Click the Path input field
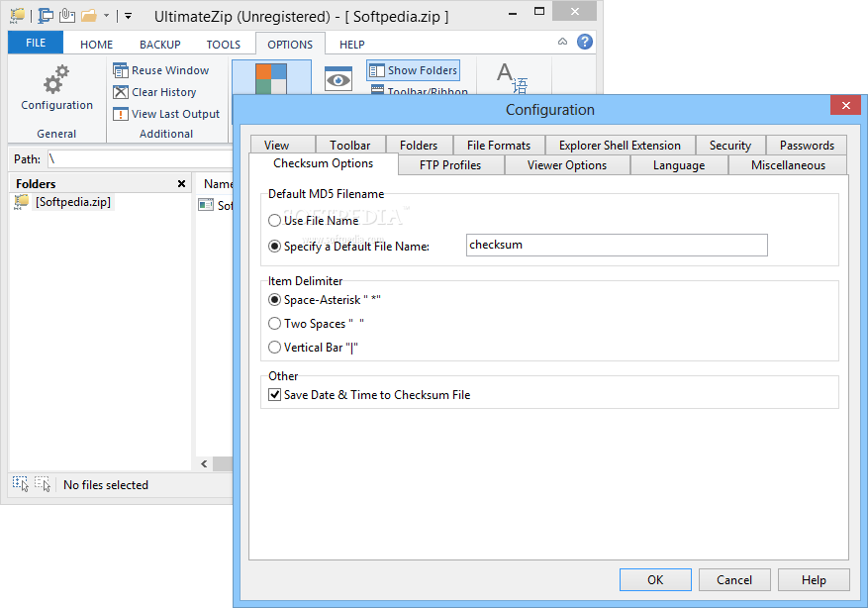Viewport: 868px width, 608px height. tap(141, 159)
